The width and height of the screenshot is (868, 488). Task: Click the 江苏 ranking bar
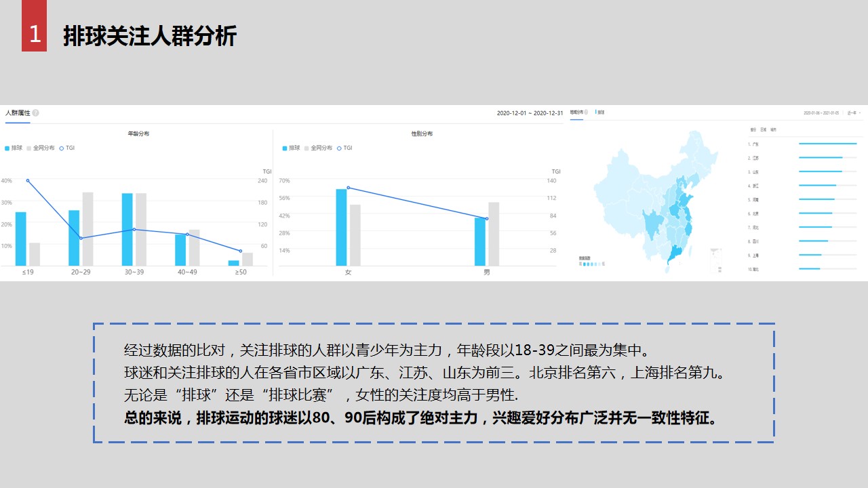(x=821, y=158)
